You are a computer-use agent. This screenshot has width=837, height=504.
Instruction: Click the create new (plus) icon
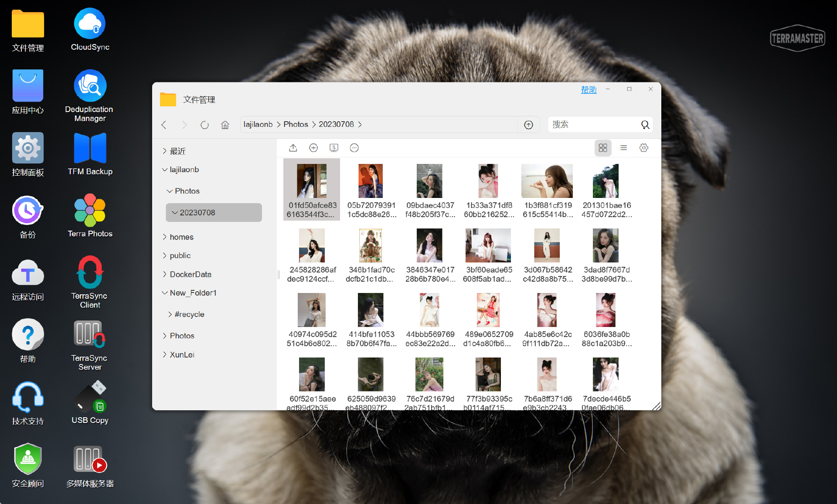(313, 148)
